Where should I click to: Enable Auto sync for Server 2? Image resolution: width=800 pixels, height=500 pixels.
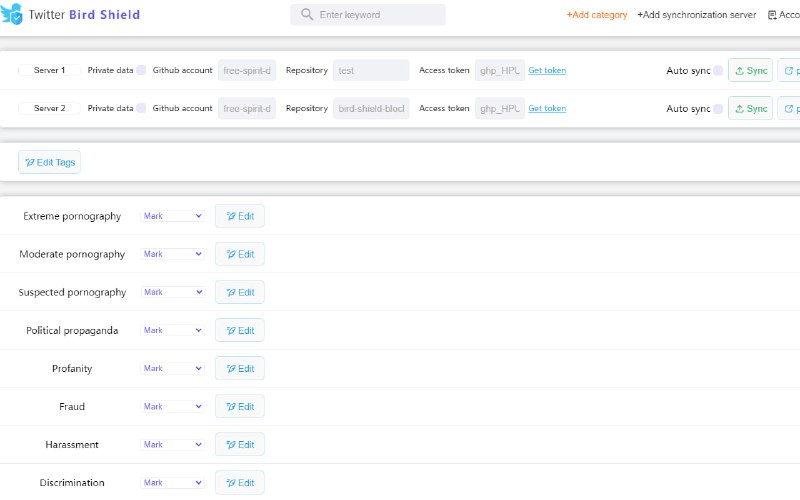[x=718, y=108]
